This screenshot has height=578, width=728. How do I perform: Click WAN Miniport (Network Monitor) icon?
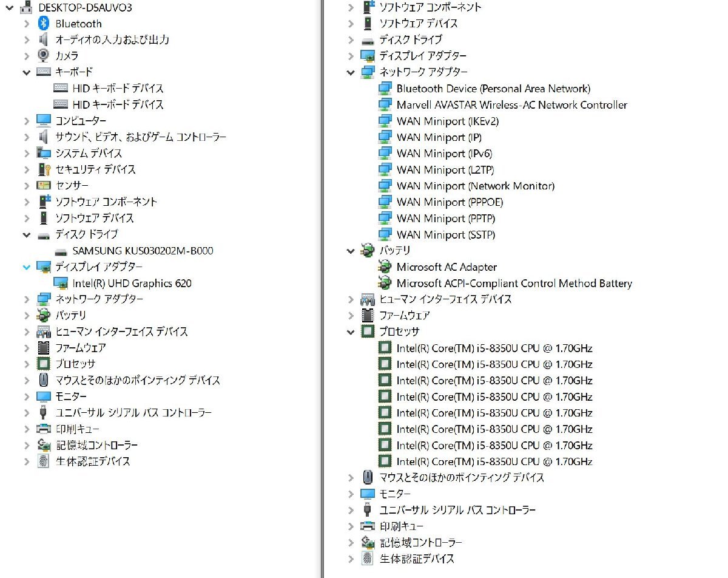(x=385, y=186)
